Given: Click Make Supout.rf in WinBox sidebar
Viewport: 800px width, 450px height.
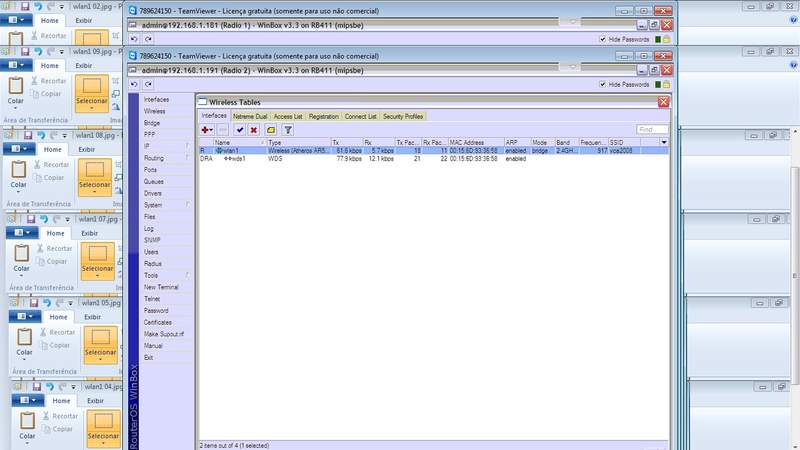Looking at the screenshot, I should tap(163, 334).
